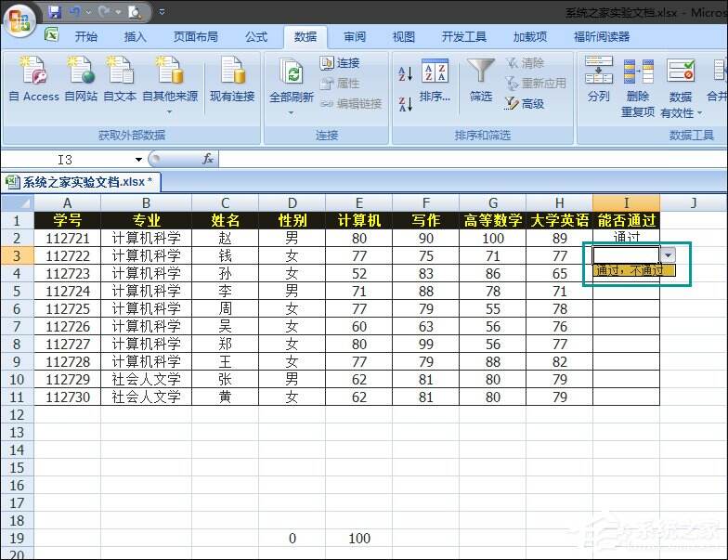Switch to the 公式 Formulas tab
This screenshot has height=560, width=728.
pos(256,37)
